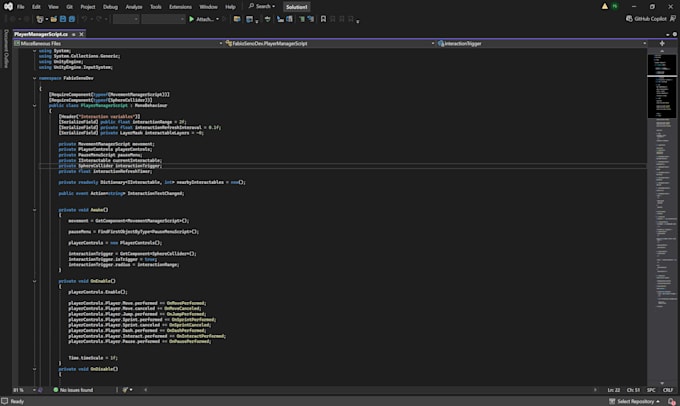Collapse the PlayerManagerScript class region
Viewport: 680px width, 406px height.
(35, 105)
